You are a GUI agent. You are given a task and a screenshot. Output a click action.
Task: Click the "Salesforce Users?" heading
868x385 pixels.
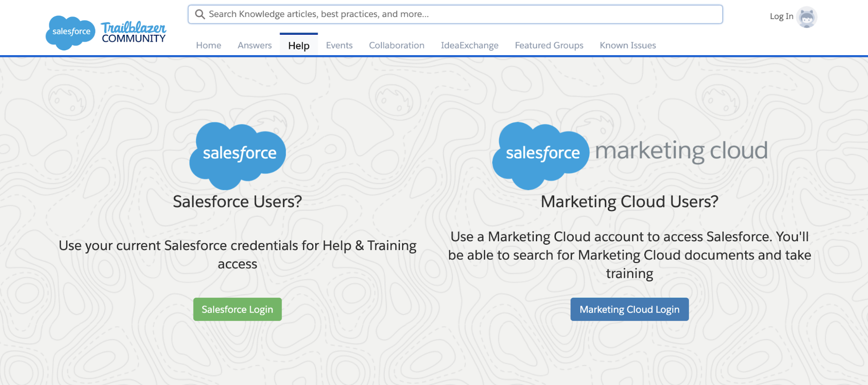[x=238, y=202]
